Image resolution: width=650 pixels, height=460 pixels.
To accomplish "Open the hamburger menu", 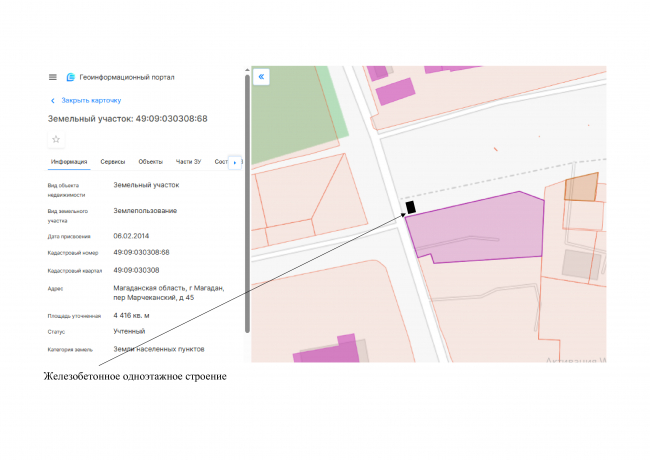I will coord(53,77).
